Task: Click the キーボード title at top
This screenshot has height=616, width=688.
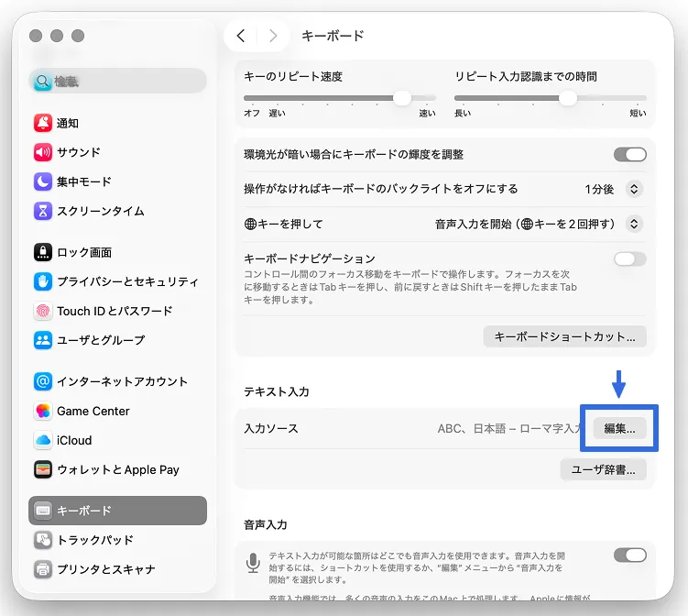Action: (x=333, y=36)
